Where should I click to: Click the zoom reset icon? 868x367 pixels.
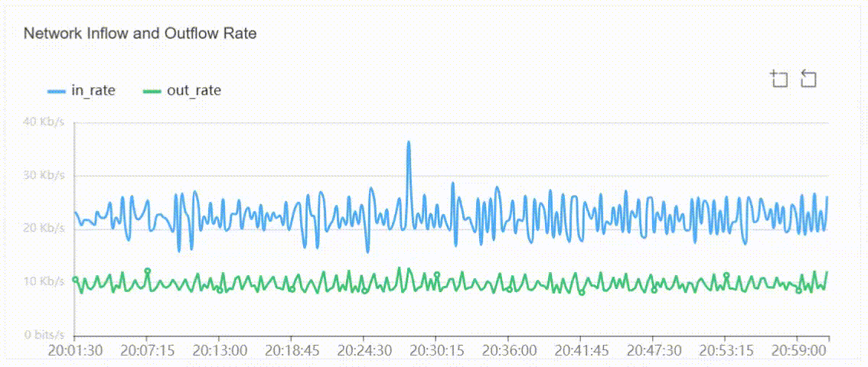click(x=809, y=79)
